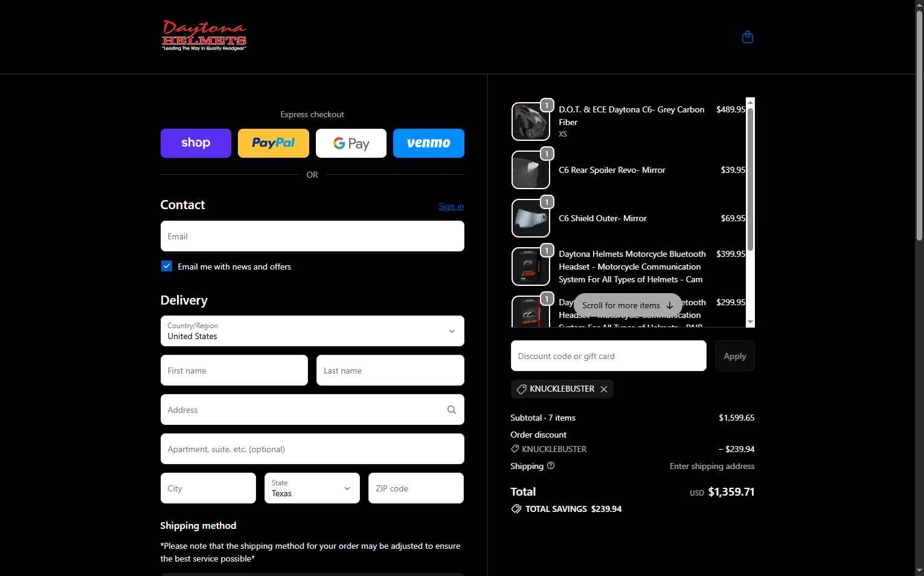
Task: Click the Daytona C6 Grey Carbon helmet thumbnail
Action: click(531, 121)
